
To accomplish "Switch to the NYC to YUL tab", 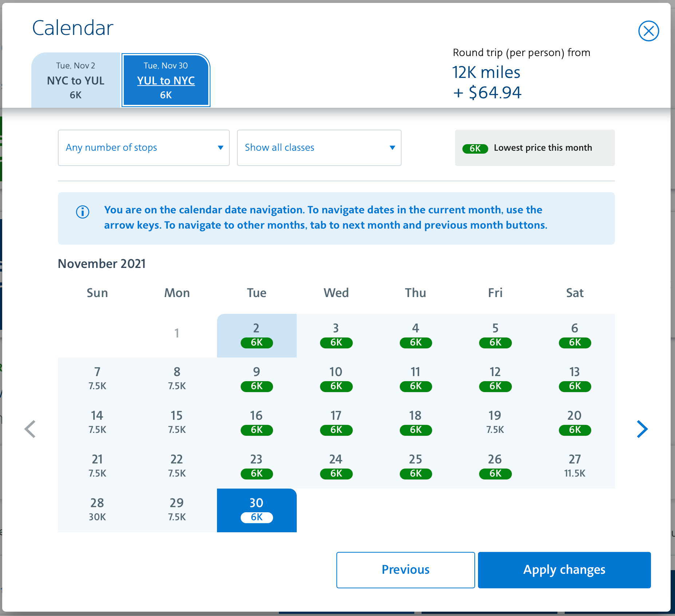I will 76,80.
